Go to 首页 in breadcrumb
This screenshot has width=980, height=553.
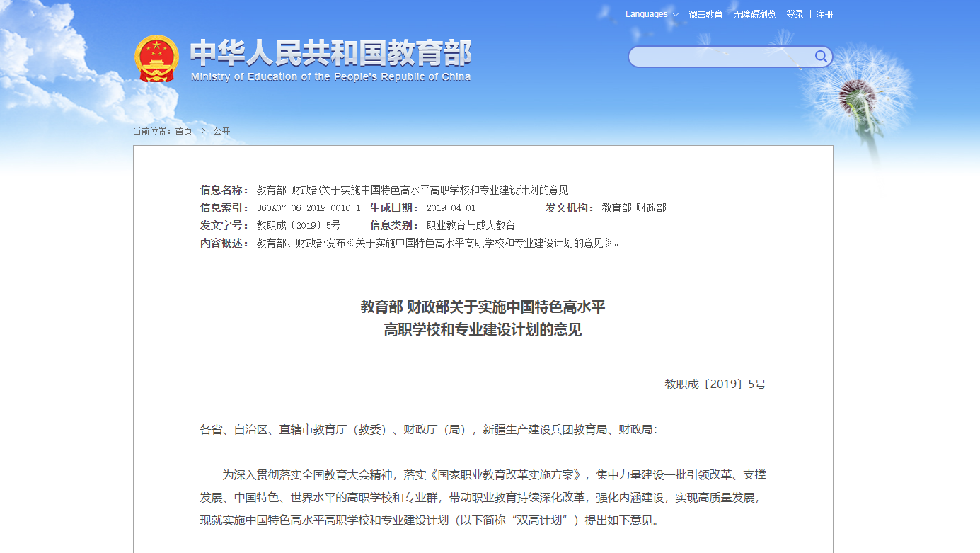[x=184, y=131]
